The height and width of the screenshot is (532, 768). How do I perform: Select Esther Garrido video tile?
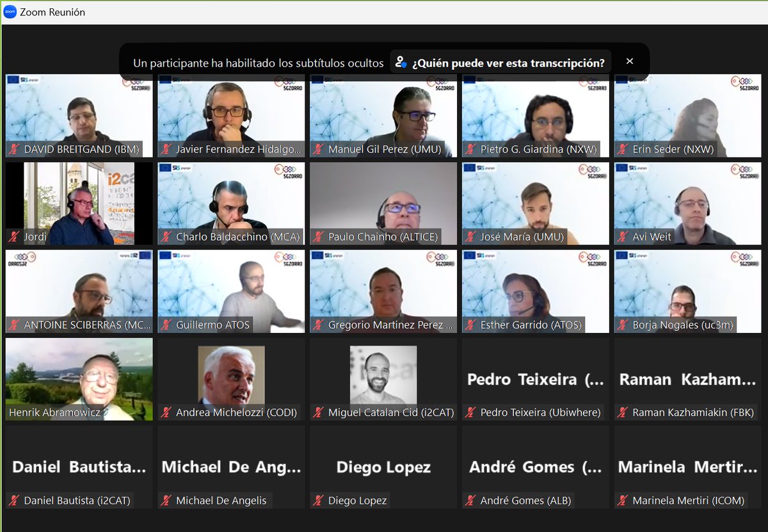pyautogui.click(x=536, y=291)
